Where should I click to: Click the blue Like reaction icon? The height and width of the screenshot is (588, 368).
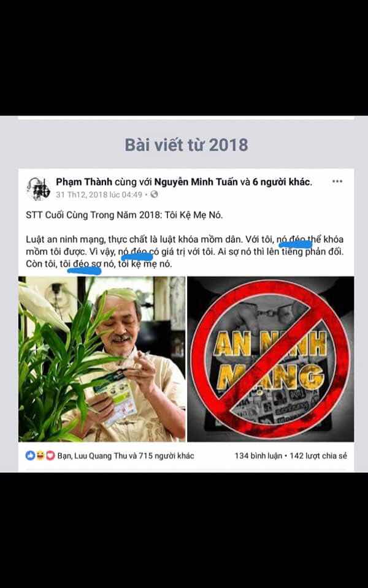pyautogui.click(x=30, y=455)
